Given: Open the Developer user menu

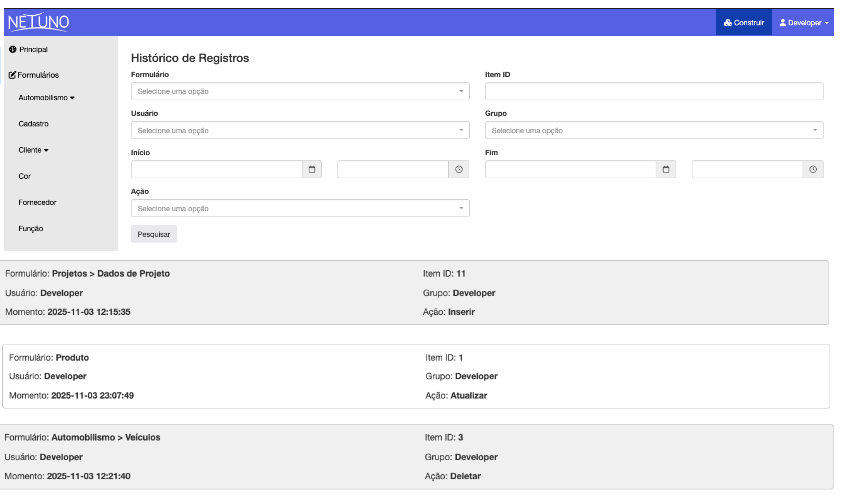Looking at the screenshot, I should coord(804,22).
